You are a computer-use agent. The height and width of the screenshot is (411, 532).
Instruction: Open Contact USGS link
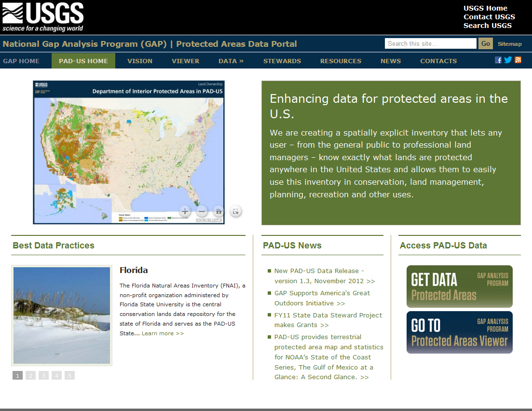489,17
